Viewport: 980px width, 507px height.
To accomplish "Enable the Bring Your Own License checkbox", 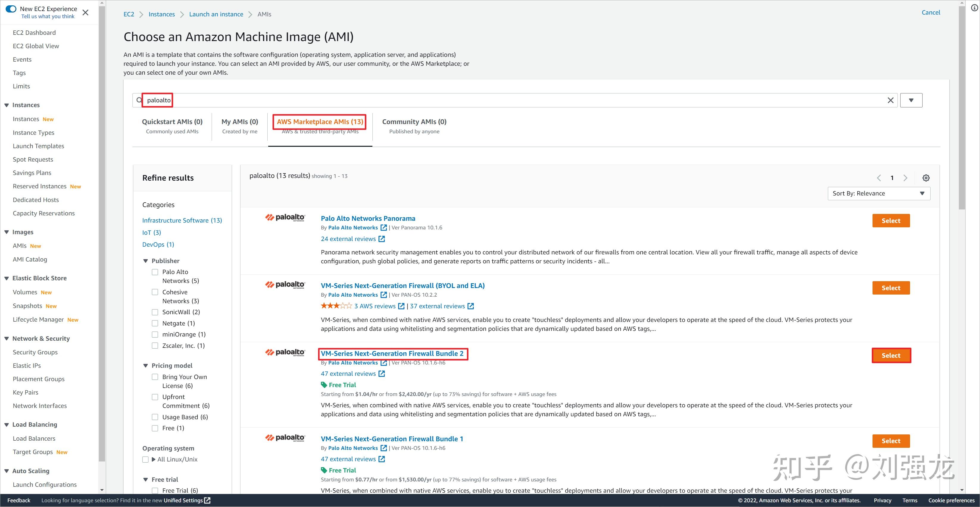I will click(155, 377).
